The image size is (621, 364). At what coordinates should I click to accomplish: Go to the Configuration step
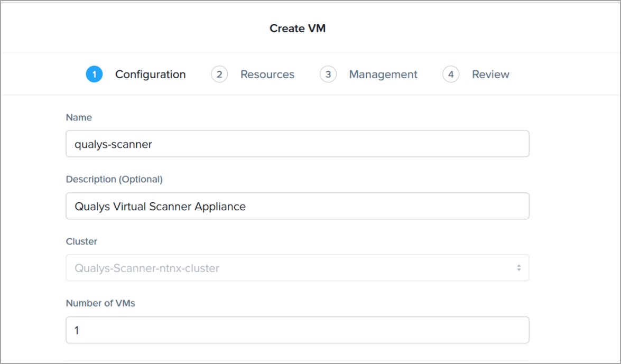pyautogui.click(x=150, y=74)
